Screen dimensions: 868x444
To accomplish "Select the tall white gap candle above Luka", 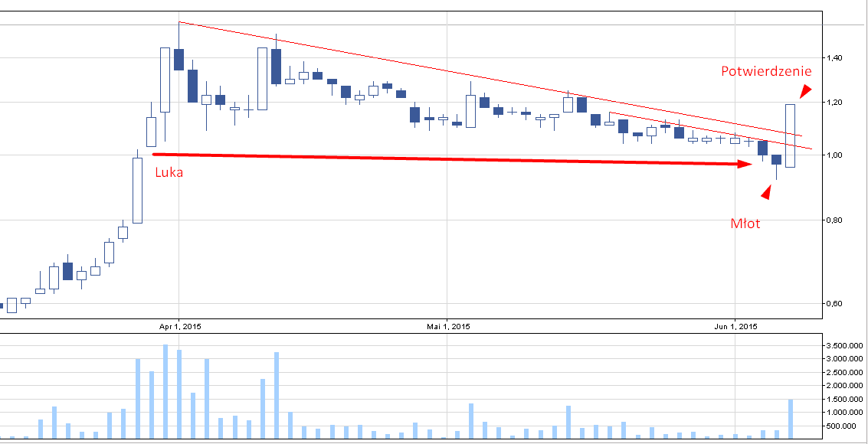I will 138,190.
